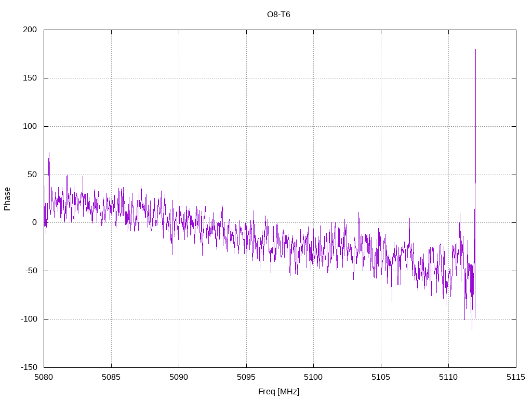Image resolution: width=532 pixels, height=399 pixels.
Task: Click the x-axis tick label 5080
Action: pyautogui.click(x=44, y=377)
